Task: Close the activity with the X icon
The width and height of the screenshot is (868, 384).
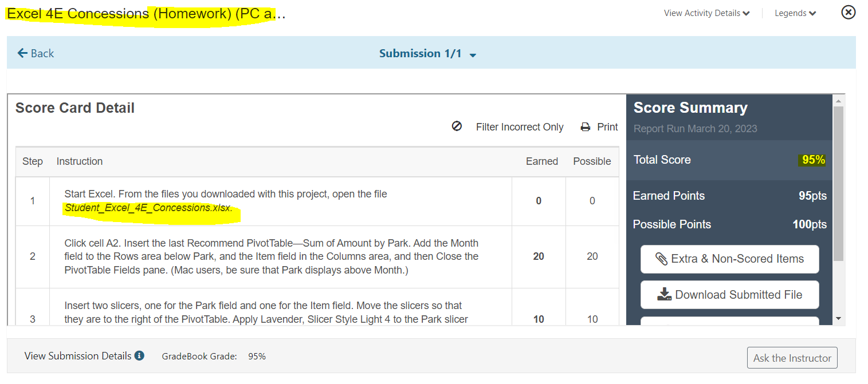Action: tap(848, 12)
